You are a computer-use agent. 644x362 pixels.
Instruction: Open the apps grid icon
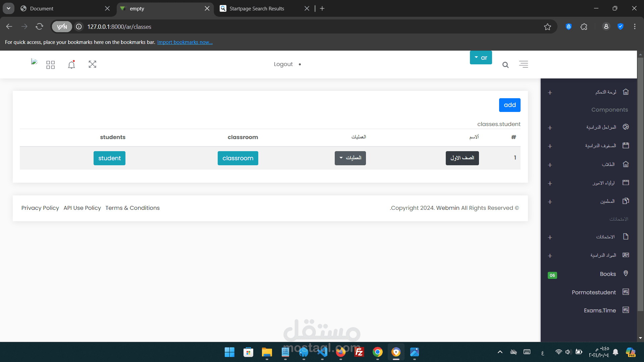coord(50,65)
